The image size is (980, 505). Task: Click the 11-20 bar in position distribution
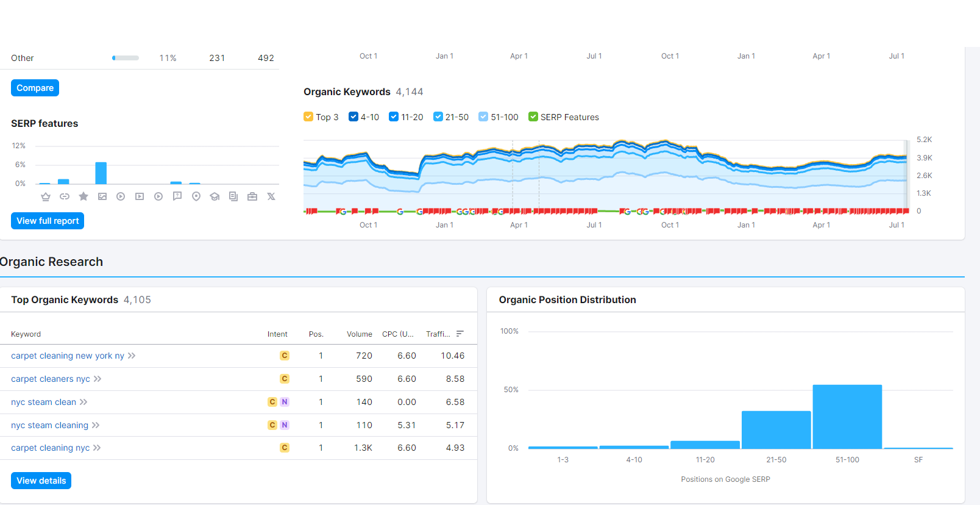(705, 445)
